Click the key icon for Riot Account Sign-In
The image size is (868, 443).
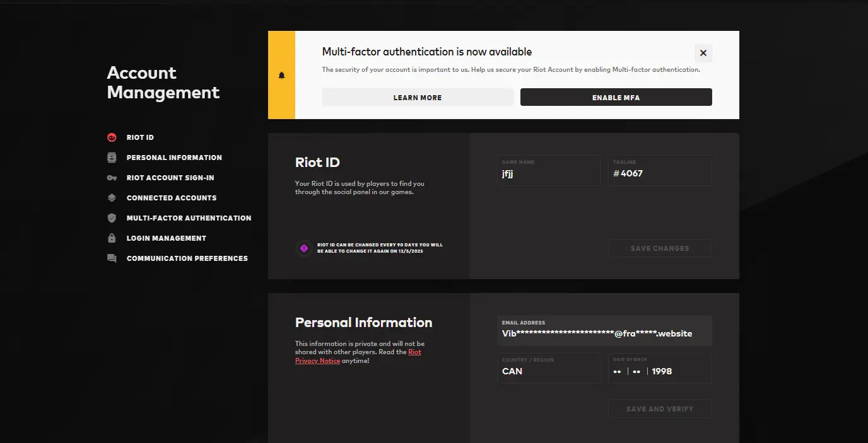(x=112, y=178)
